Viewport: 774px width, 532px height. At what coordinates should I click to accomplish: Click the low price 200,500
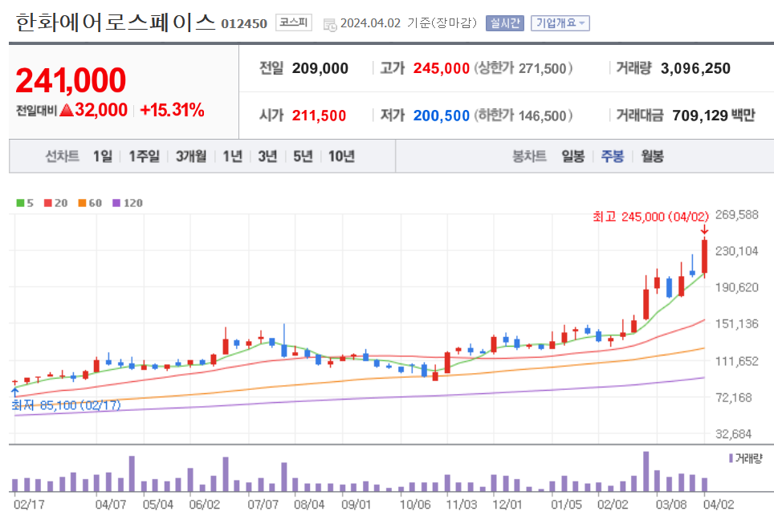click(442, 116)
